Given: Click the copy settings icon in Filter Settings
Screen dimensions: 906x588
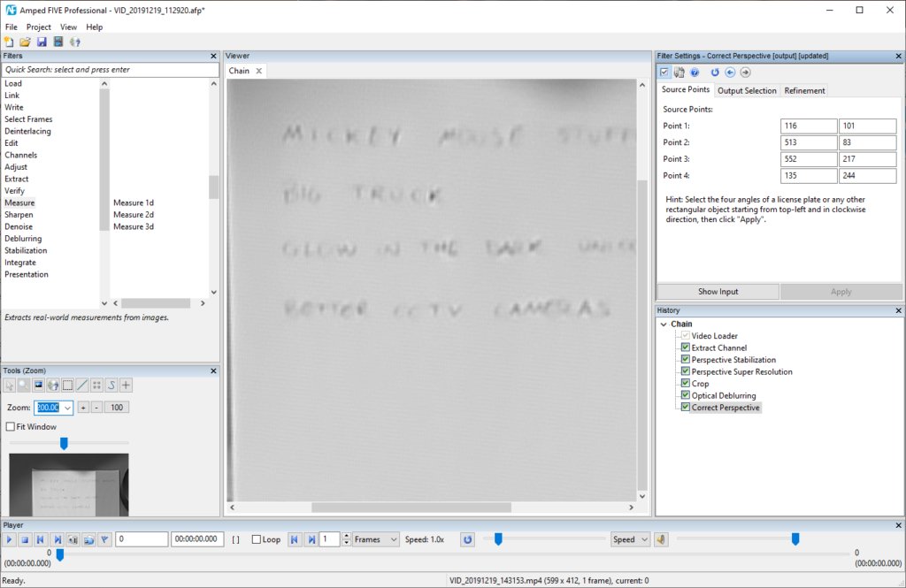Looking at the screenshot, I should coord(679,73).
